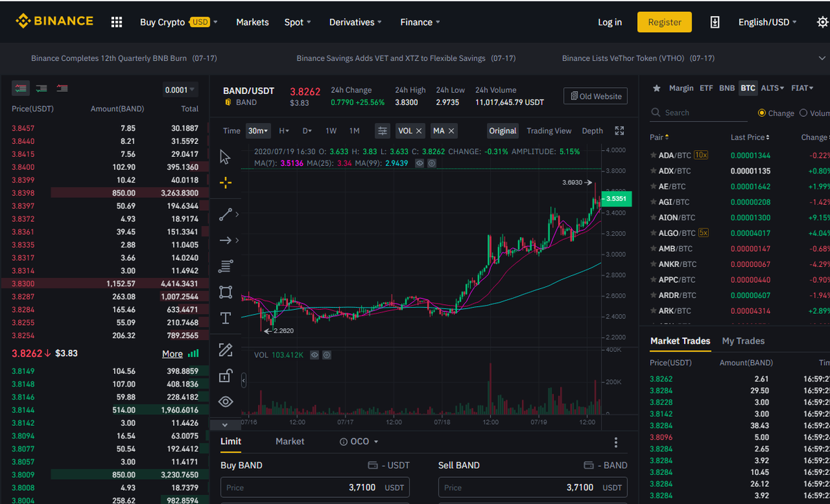Select the text annotation tool
The width and height of the screenshot is (830, 504).
coord(225,318)
